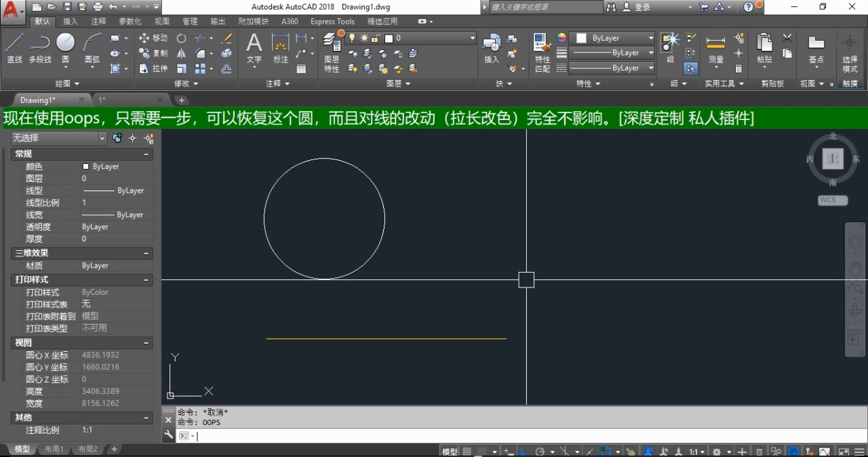Click the Move (移动) tool
Screen dimensions: 868x457
click(x=153, y=38)
